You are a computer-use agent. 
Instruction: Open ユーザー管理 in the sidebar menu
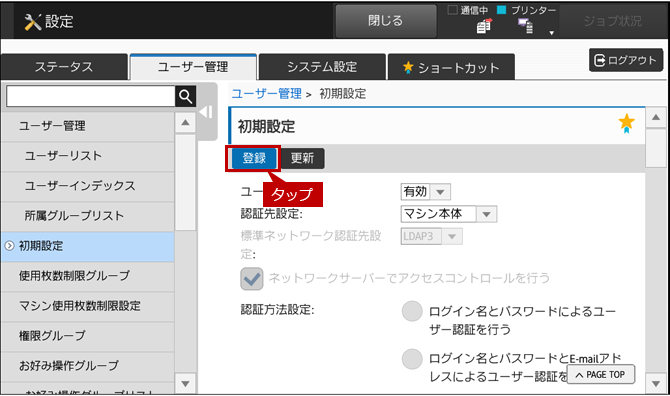coord(88,126)
